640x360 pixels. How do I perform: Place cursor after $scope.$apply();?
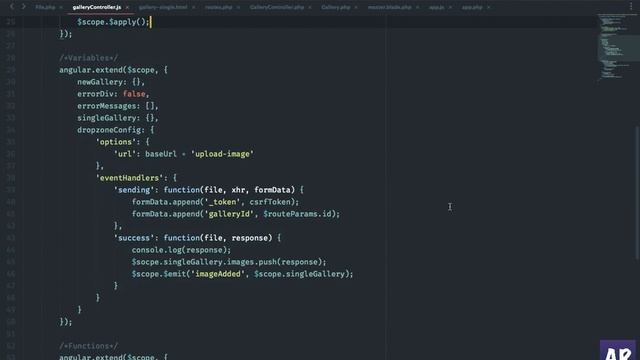pyautogui.click(x=151, y=22)
